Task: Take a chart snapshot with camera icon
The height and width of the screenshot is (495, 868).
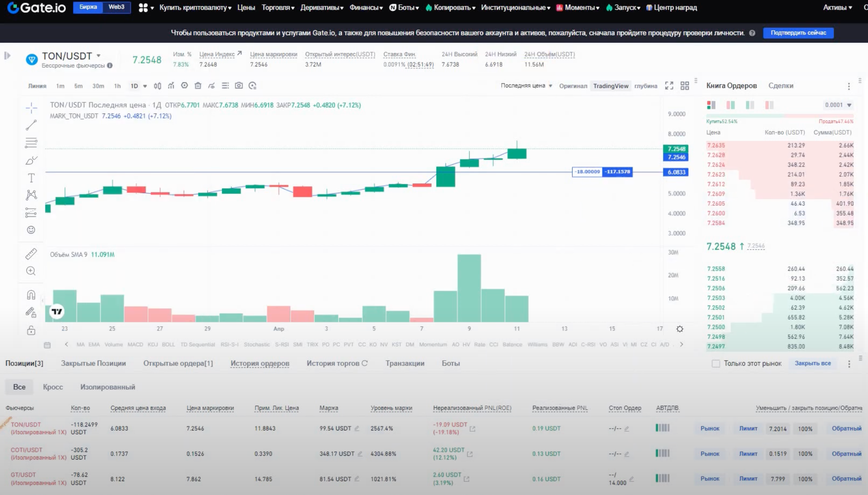Action: (x=239, y=86)
